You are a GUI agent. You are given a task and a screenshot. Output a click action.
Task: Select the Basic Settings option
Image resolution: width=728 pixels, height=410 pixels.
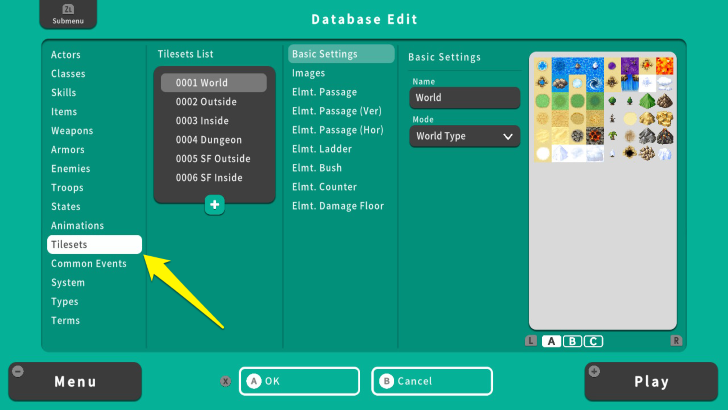tap(341, 54)
